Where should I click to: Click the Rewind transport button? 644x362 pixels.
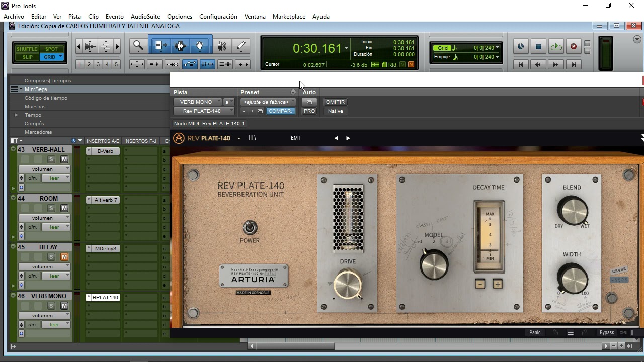point(538,64)
